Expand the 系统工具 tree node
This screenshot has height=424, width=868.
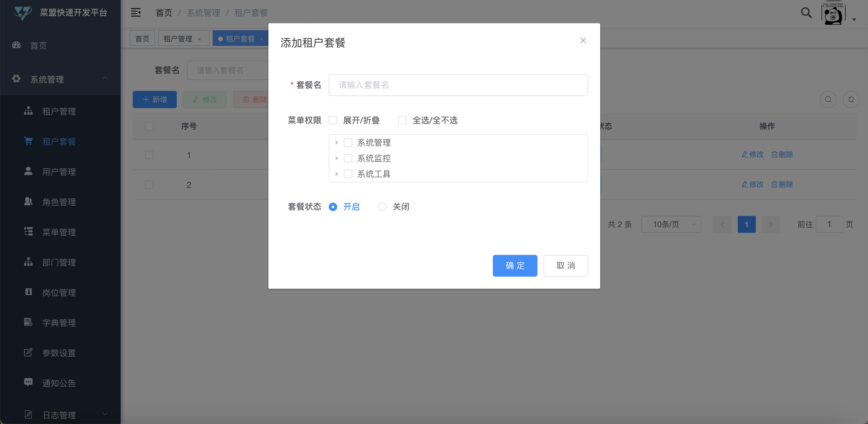pos(337,174)
